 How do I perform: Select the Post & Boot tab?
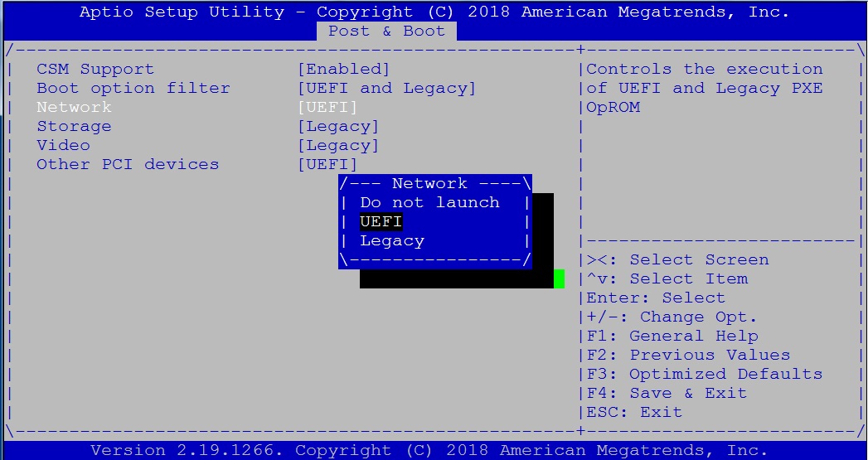tap(386, 31)
